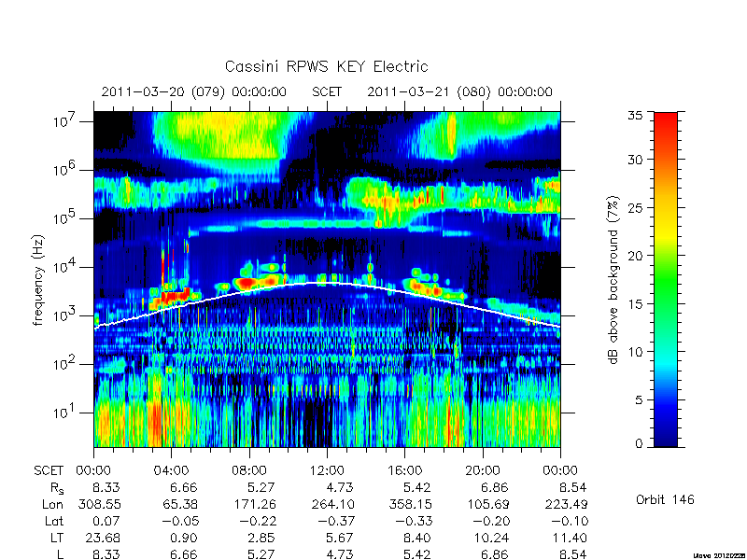
Task: Click the 30 tick label on color scale
Action: point(635,160)
